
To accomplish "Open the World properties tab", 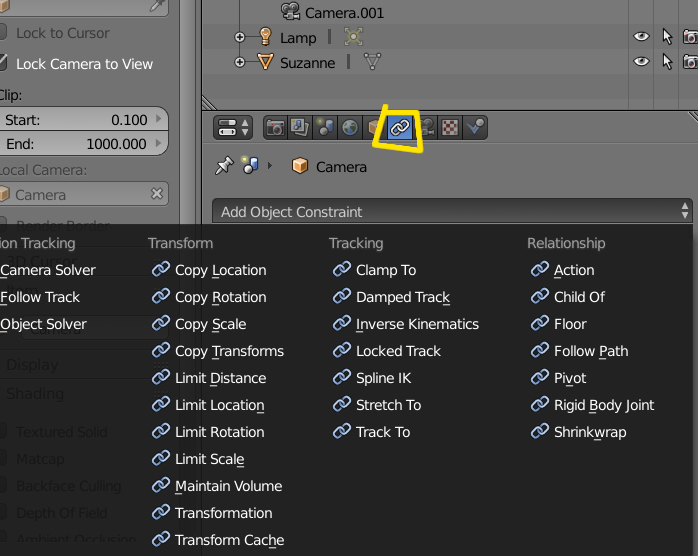I will coord(350,128).
